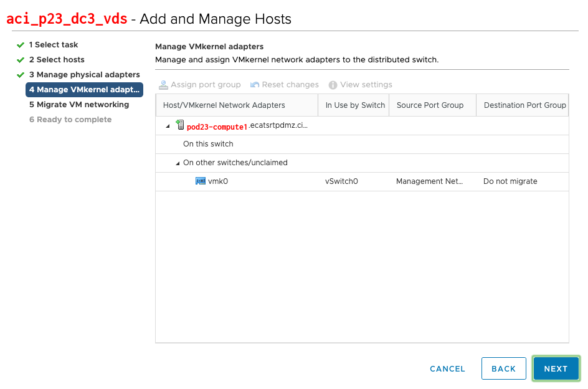Image resolution: width=588 pixels, height=389 pixels.
Task: Collapse the pod23-compute1 host tree node
Action: point(168,126)
